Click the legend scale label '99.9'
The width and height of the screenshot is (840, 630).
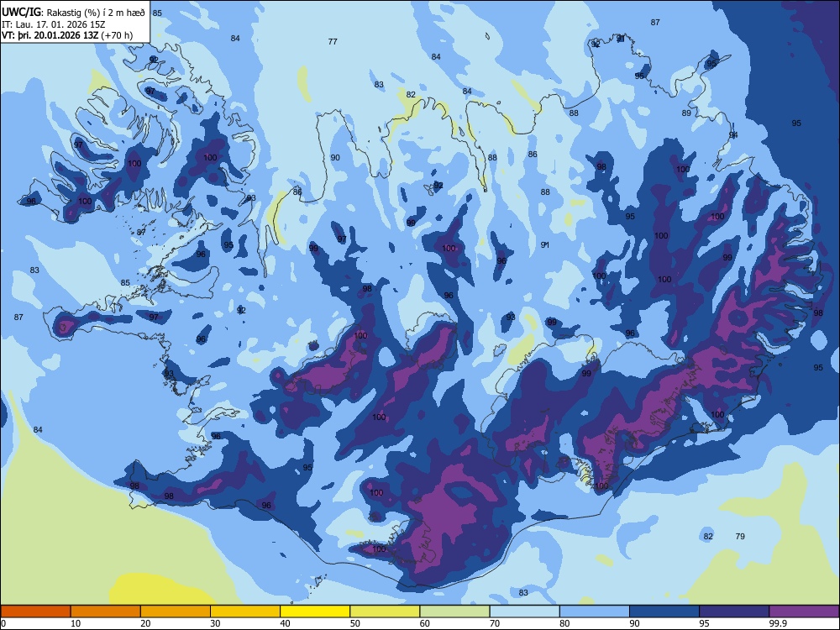[x=778, y=623]
